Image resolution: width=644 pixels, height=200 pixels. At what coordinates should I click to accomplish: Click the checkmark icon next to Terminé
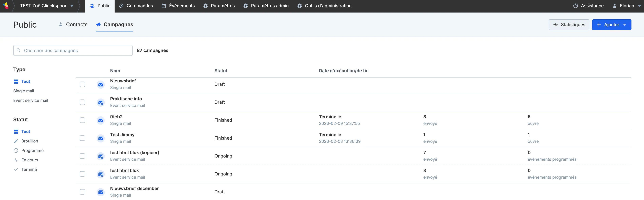(x=16, y=170)
